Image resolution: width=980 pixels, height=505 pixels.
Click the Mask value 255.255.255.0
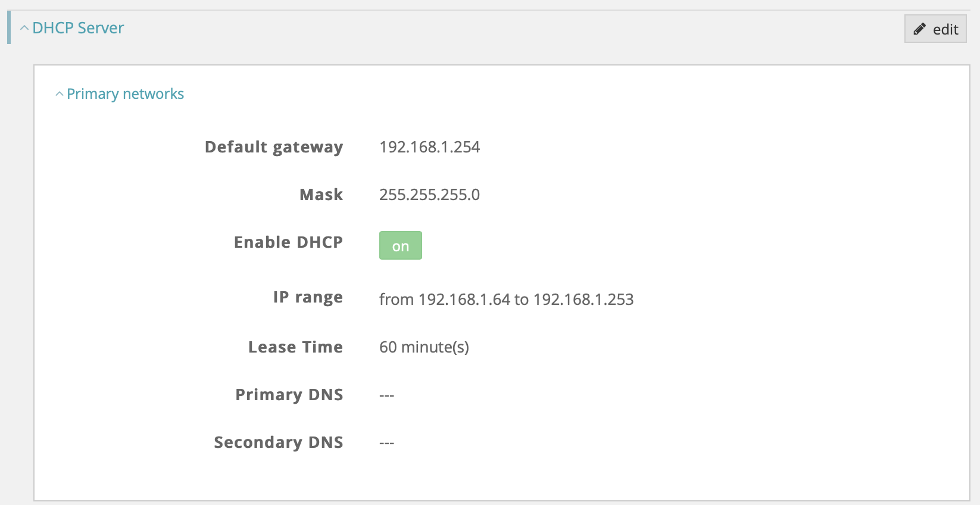click(429, 195)
